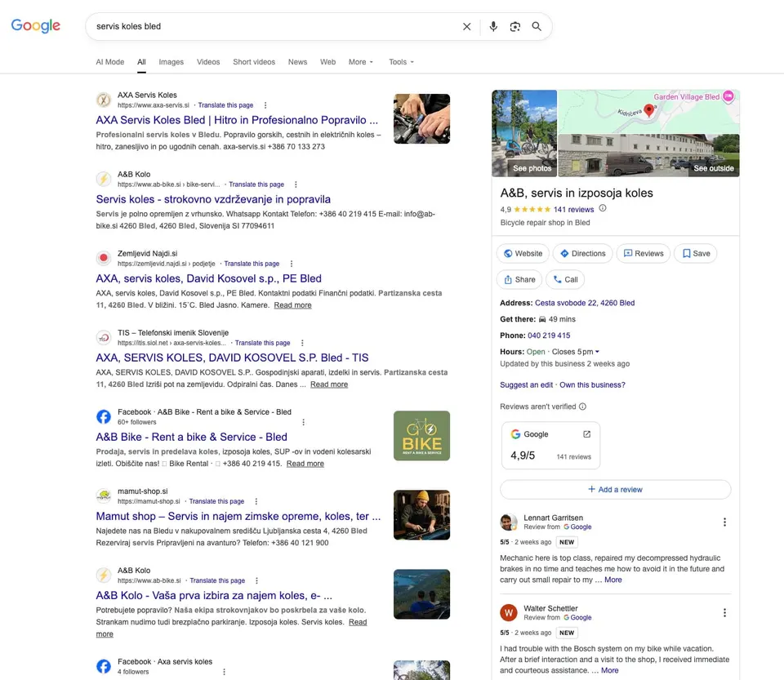Open Servis koles - strokovno vzdrževanje link

pos(213,199)
